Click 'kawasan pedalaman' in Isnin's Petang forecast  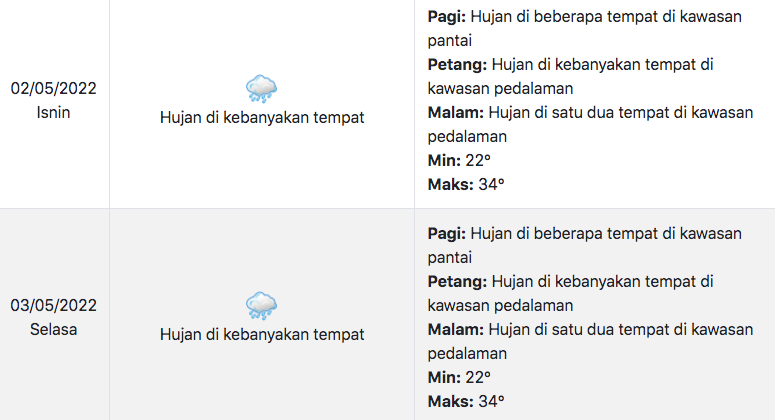coord(500,89)
